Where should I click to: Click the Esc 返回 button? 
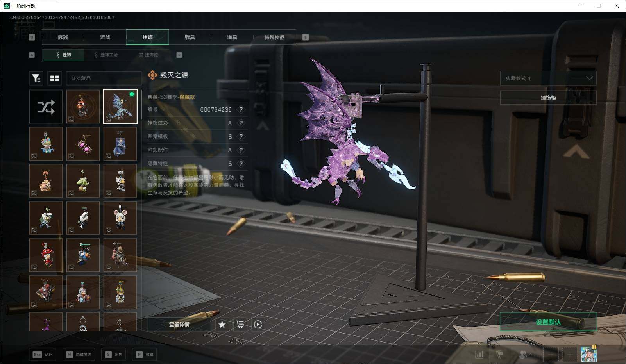[x=43, y=354]
